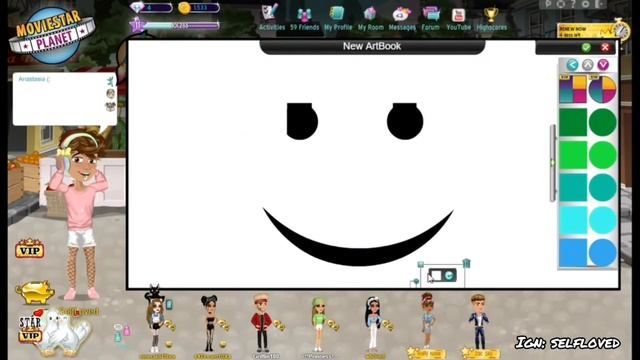Click the right eye circle on canvas
Image resolution: width=640 pixels, height=360 pixels.
pos(405,121)
